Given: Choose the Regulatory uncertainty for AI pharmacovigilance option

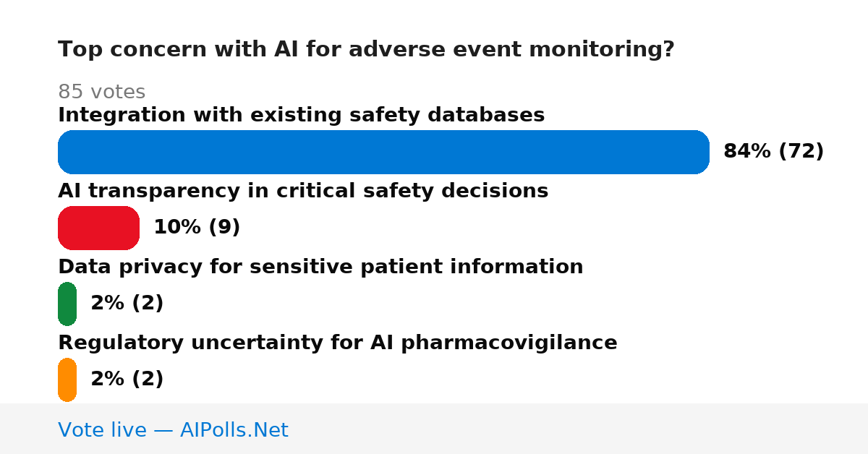Looking at the screenshot, I should [x=337, y=343].
